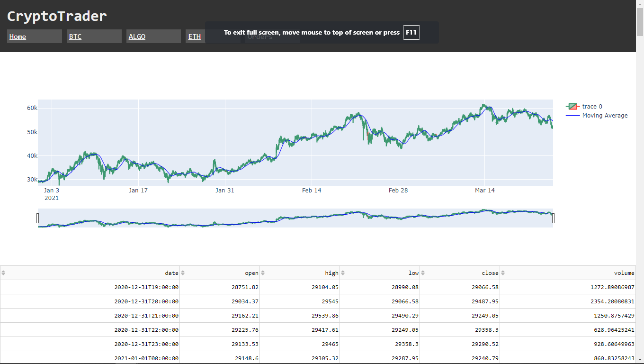Viewport: 644px width, 364px height.
Task: Click the left range slider handle
Action: 38,218
